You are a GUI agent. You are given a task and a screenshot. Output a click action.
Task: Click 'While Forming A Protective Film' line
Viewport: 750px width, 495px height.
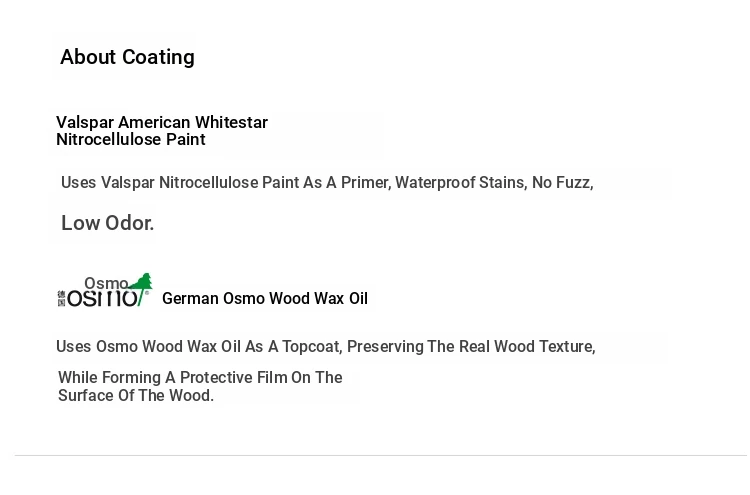click(200, 377)
